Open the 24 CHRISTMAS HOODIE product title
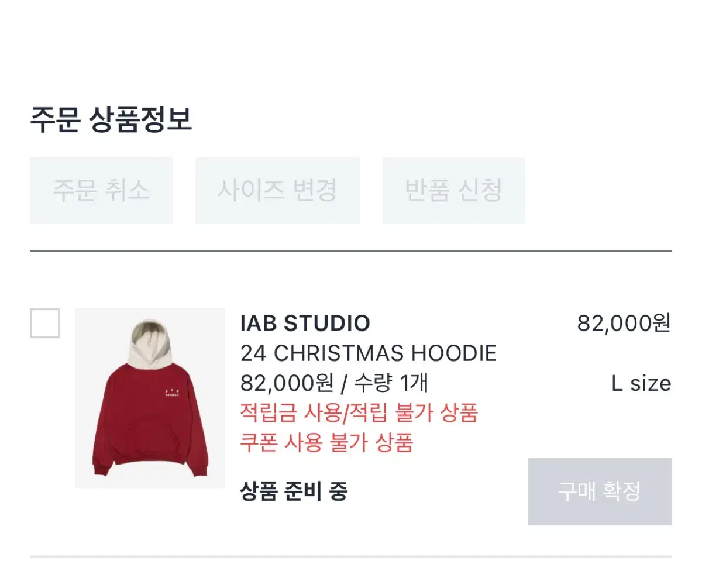 click(369, 353)
